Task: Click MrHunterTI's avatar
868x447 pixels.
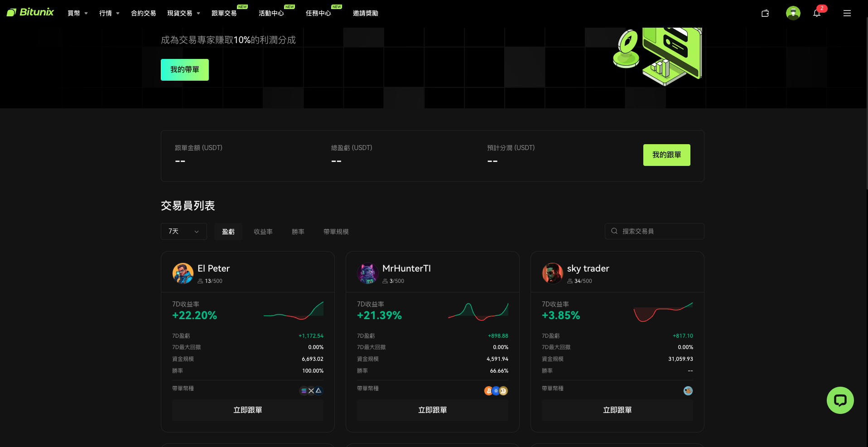Action: click(368, 273)
